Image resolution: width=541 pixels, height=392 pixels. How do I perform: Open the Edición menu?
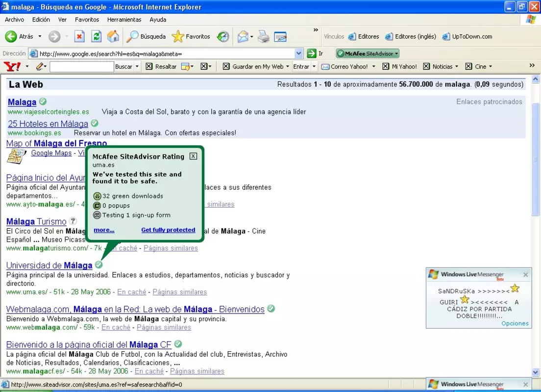(41, 20)
